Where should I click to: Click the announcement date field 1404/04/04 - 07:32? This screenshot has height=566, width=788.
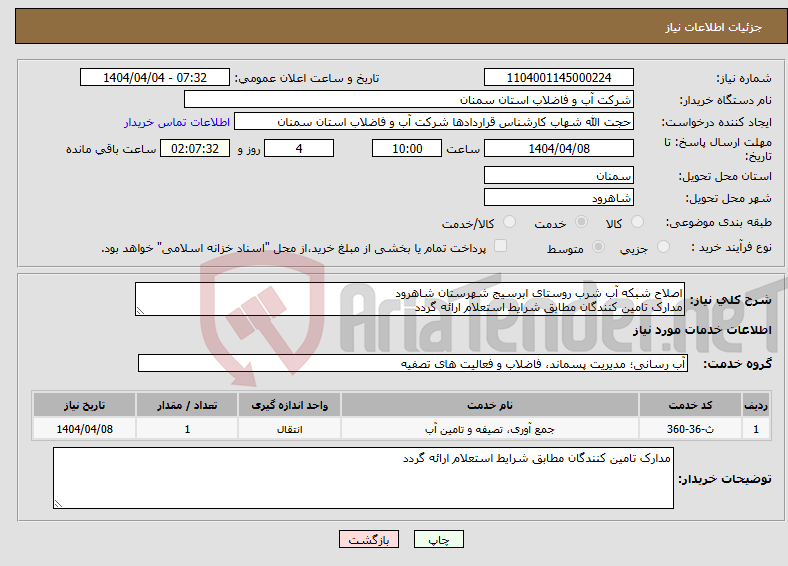[155, 77]
